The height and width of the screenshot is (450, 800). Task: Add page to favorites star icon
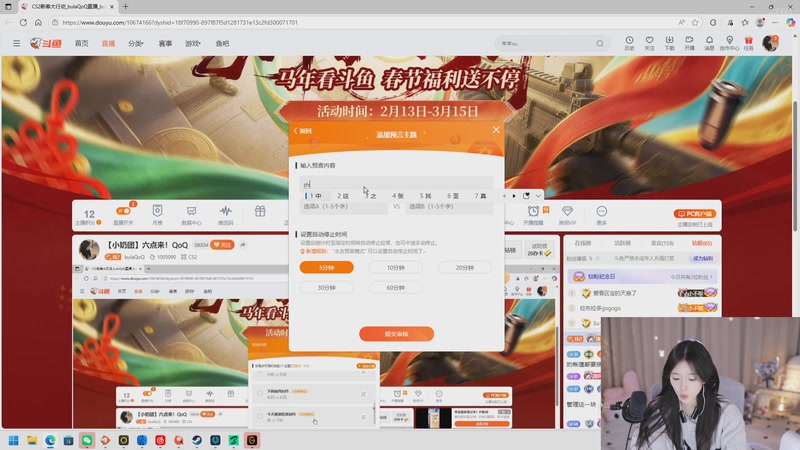pos(695,22)
